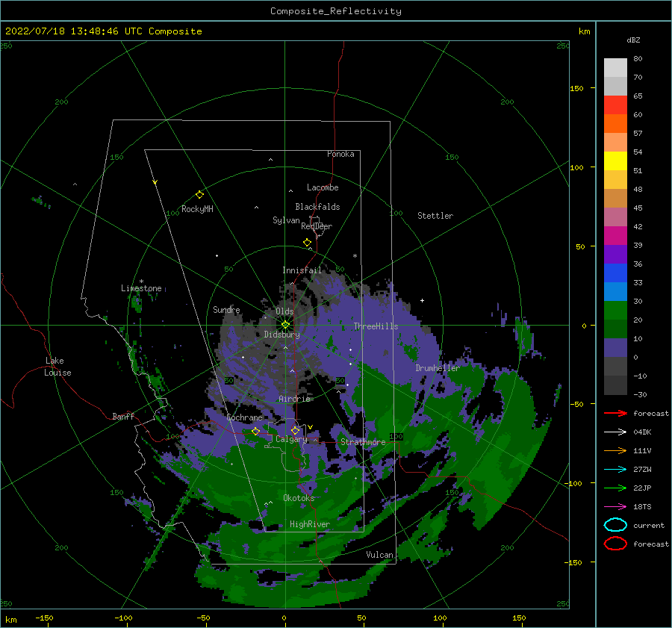Click the Airdrie label
This screenshot has width=672, height=628.
(294, 399)
